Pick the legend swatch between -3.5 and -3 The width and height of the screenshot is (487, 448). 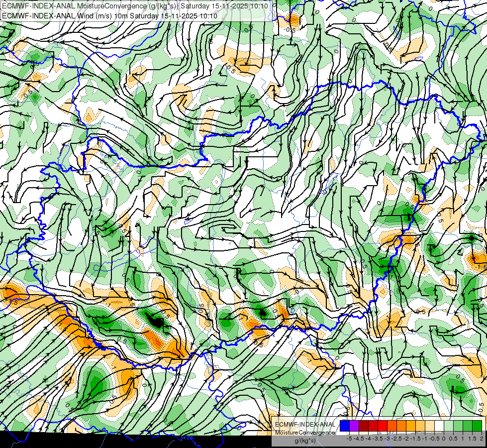[x=383, y=426]
